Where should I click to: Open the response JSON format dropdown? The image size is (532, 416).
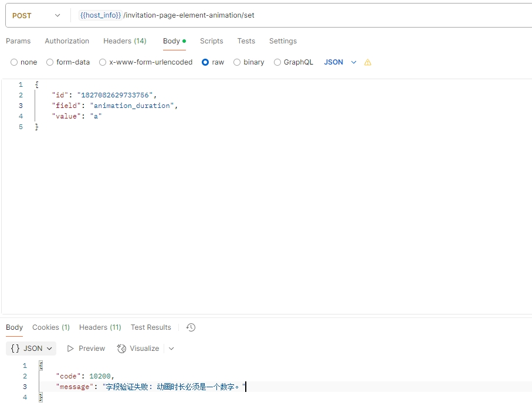tap(32, 349)
